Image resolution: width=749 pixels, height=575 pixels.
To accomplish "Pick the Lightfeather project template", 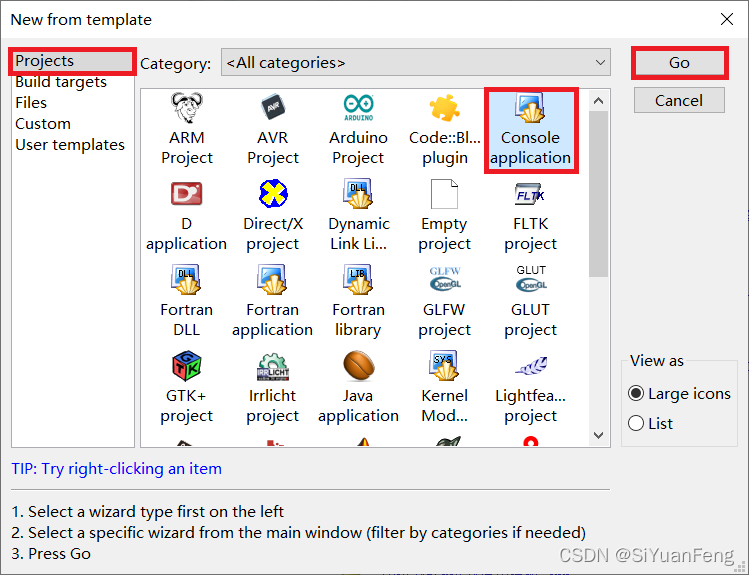I will [530, 388].
